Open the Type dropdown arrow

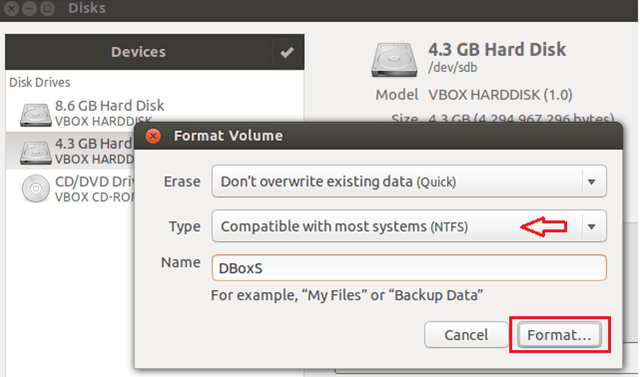pyautogui.click(x=591, y=226)
